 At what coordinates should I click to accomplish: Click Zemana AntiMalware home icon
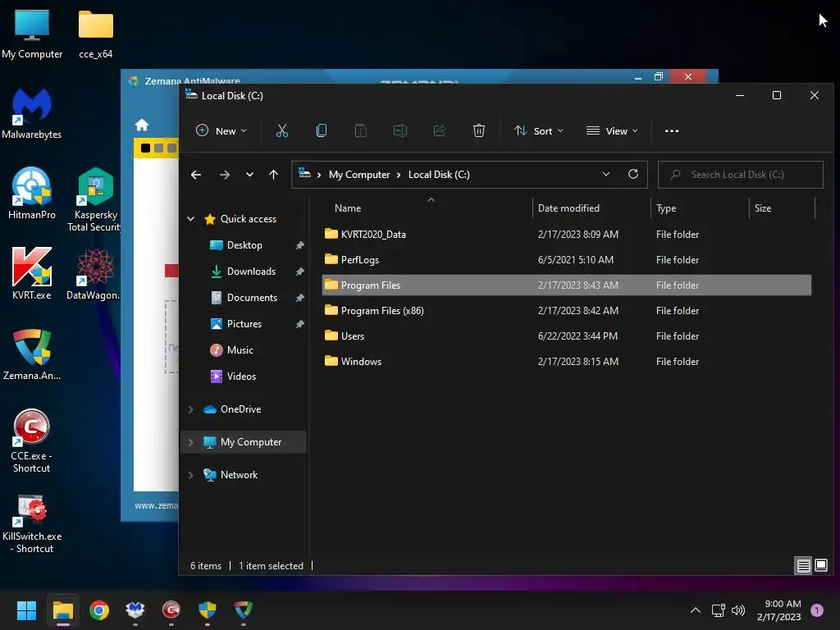[142, 125]
